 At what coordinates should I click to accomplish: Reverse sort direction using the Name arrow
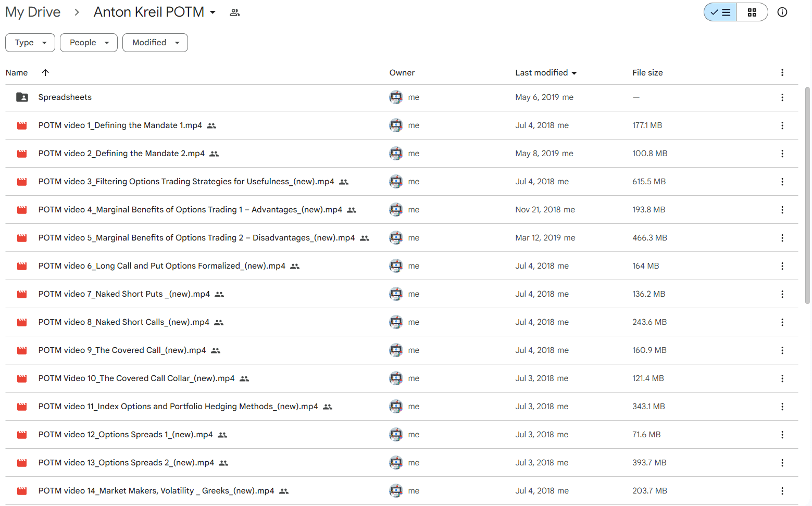(x=45, y=73)
